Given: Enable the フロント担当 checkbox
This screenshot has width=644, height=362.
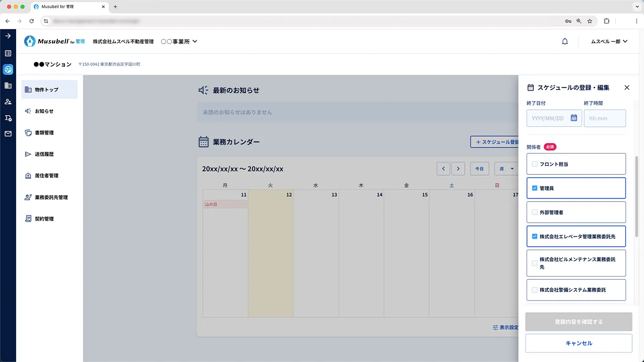Looking at the screenshot, I should tap(534, 163).
